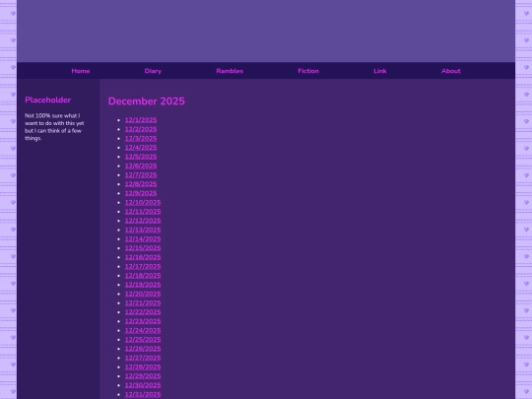Open diary entry 12/20/2025
The width and height of the screenshot is (532, 399).
[x=143, y=294]
